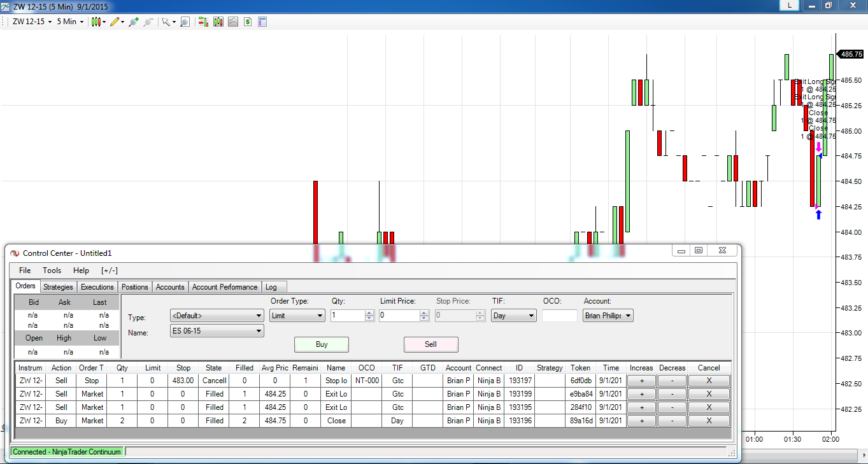Open the TIF Day dropdown
Image resolution: width=868 pixels, height=464 pixels.
514,315
